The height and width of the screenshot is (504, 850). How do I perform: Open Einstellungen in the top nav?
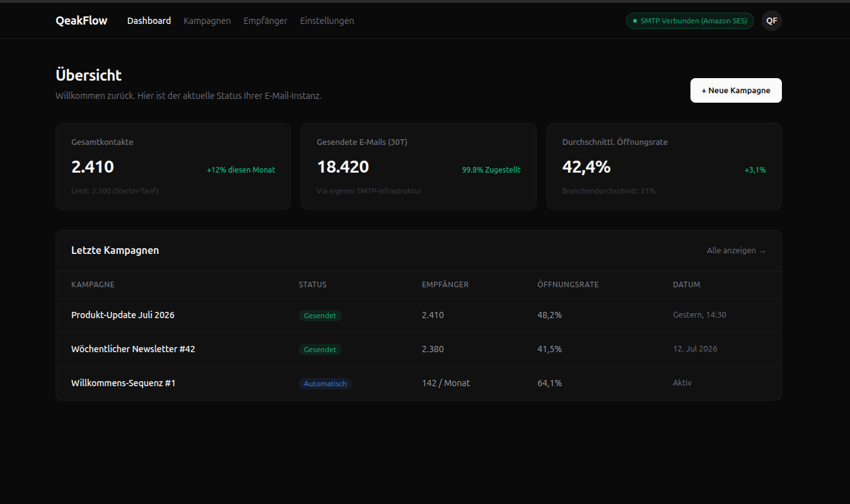pos(327,21)
